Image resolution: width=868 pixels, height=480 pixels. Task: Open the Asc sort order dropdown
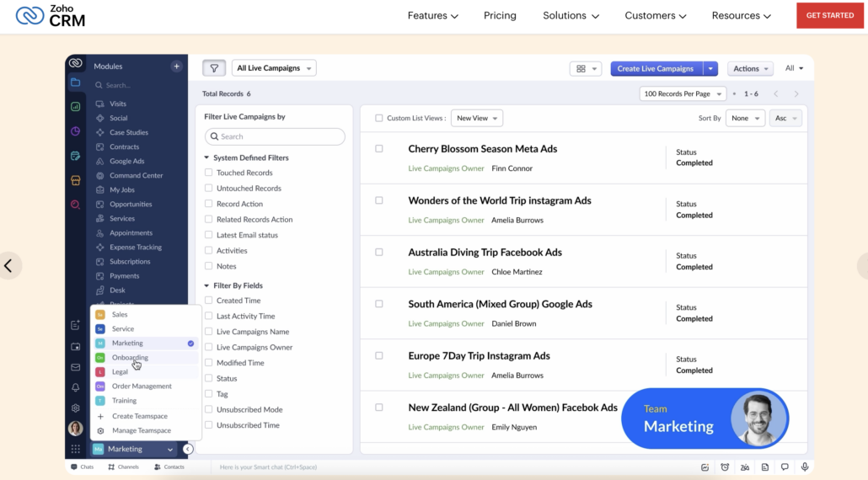tap(785, 118)
